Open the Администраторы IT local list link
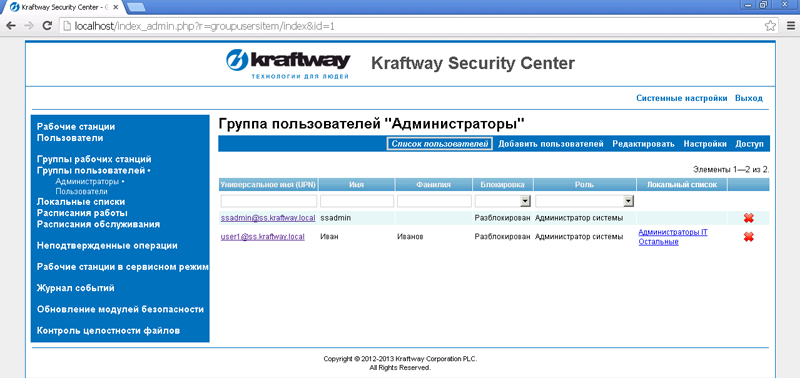Viewport: 800px width, 378px height. tap(673, 232)
